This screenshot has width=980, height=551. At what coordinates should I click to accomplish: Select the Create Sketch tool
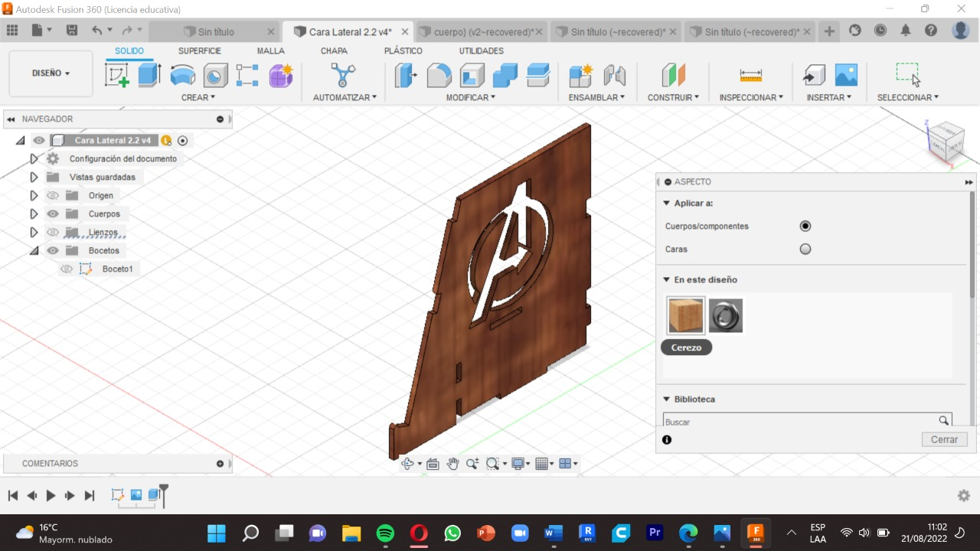point(116,75)
